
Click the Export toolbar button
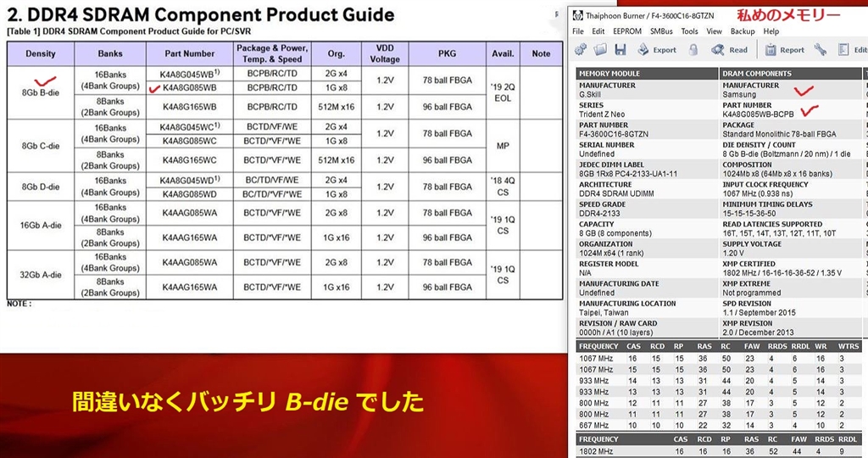[657, 50]
